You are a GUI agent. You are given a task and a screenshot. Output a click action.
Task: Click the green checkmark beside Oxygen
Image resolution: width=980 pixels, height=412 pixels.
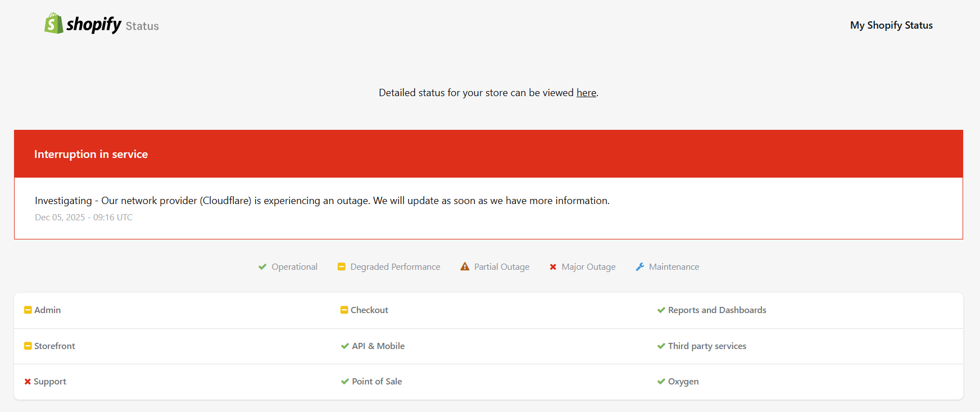pos(661,382)
